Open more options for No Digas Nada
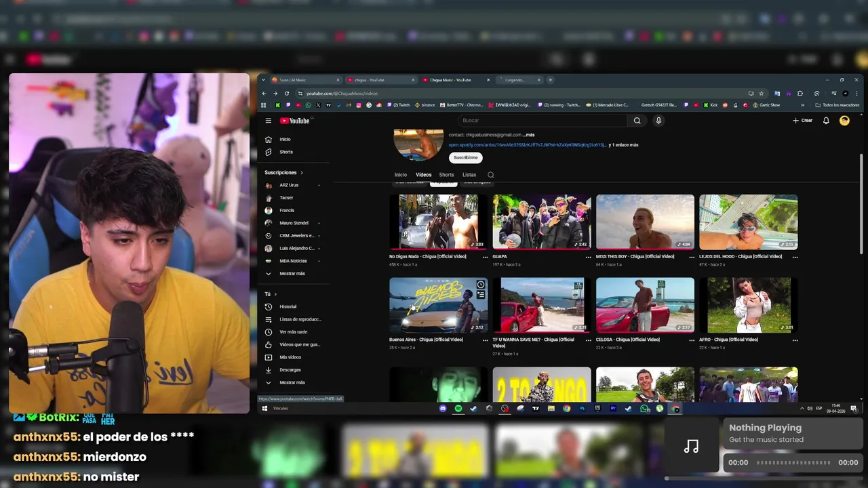This screenshot has width=868, height=488. point(485,257)
